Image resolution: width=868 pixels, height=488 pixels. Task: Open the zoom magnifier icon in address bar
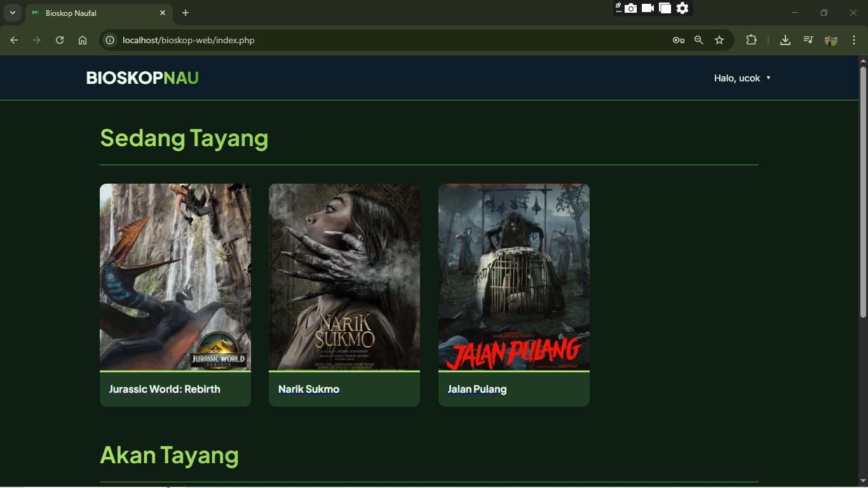point(699,40)
